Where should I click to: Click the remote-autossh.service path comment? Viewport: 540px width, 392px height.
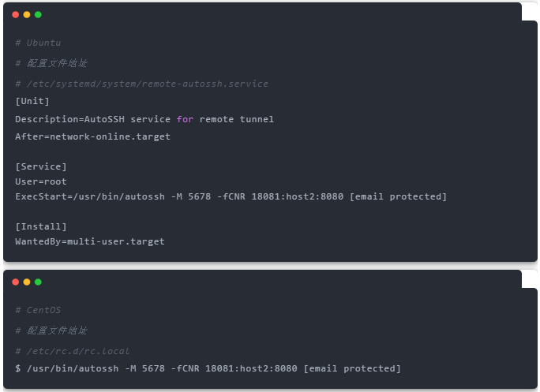click(142, 84)
